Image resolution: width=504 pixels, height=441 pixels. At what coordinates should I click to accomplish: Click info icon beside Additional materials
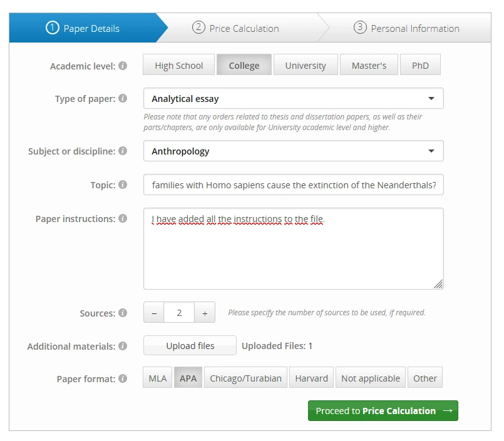(x=123, y=346)
